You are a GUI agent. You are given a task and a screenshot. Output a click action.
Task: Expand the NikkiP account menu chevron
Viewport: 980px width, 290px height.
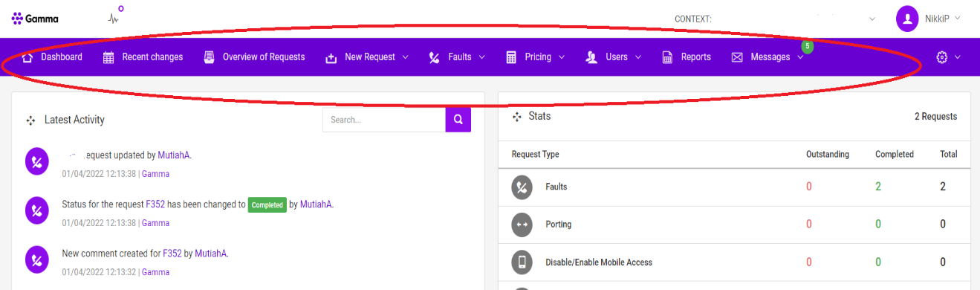point(958,18)
